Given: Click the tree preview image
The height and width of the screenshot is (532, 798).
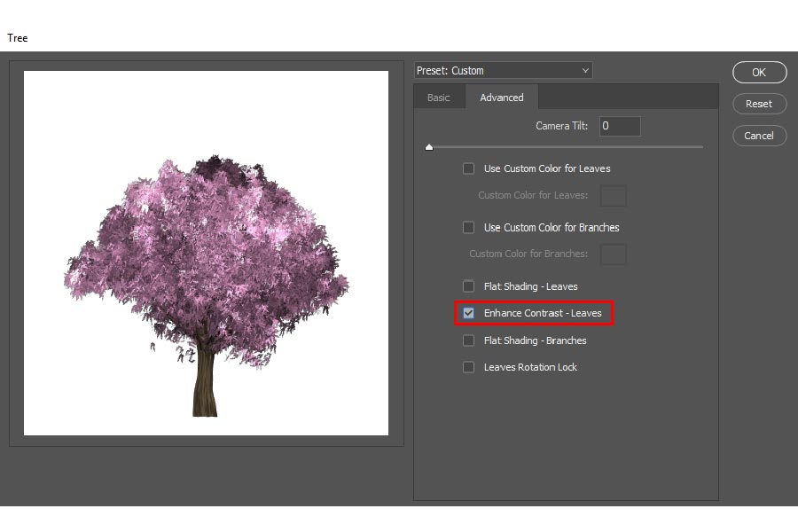Looking at the screenshot, I should point(206,253).
